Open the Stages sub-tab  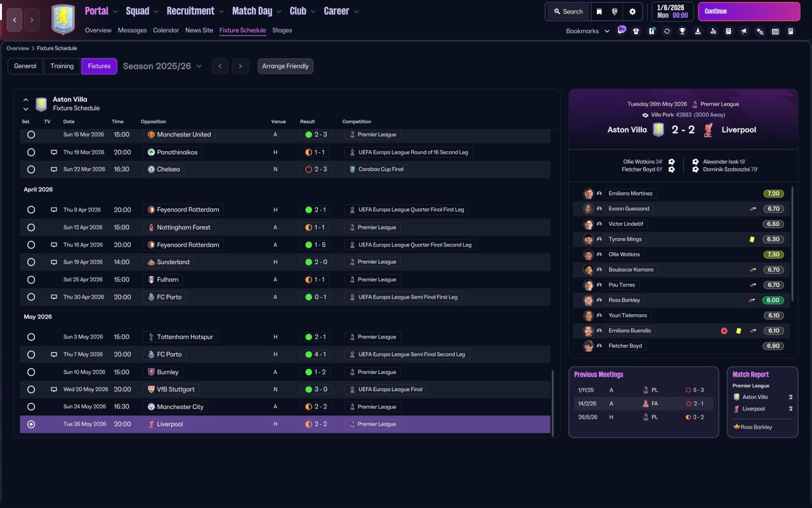282,30
